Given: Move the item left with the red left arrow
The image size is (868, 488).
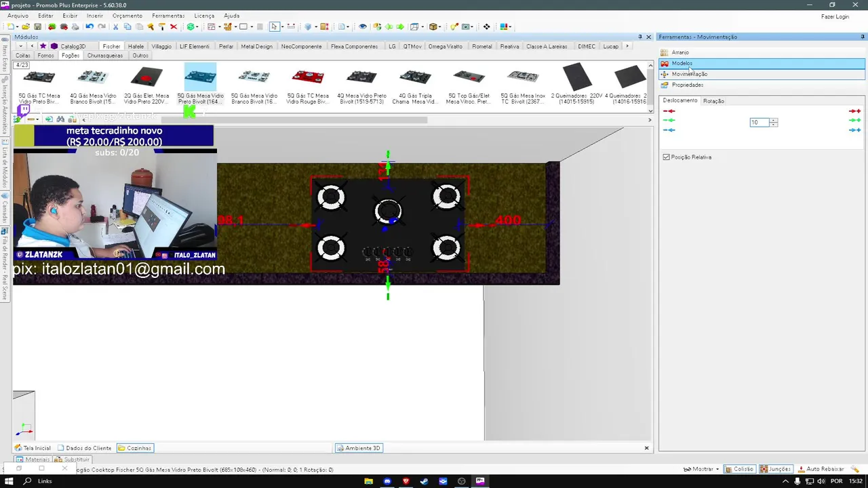Looking at the screenshot, I should pyautogui.click(x=669, y=111).
